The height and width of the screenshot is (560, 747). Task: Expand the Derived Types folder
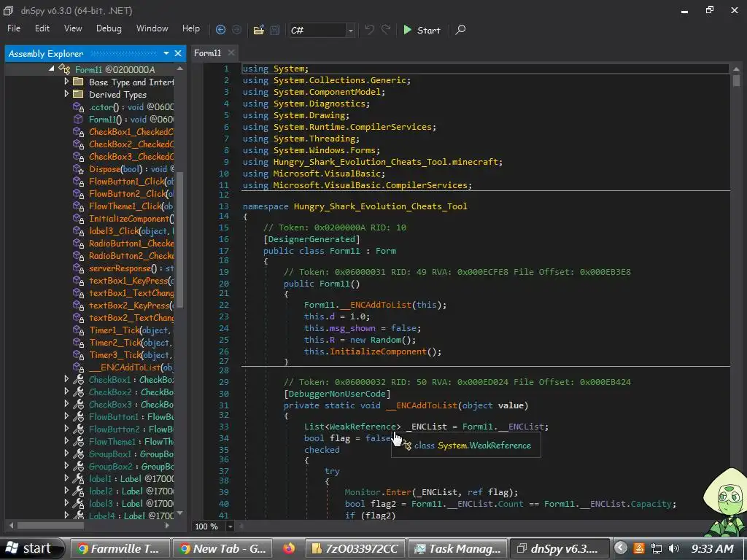pos(66,94)
